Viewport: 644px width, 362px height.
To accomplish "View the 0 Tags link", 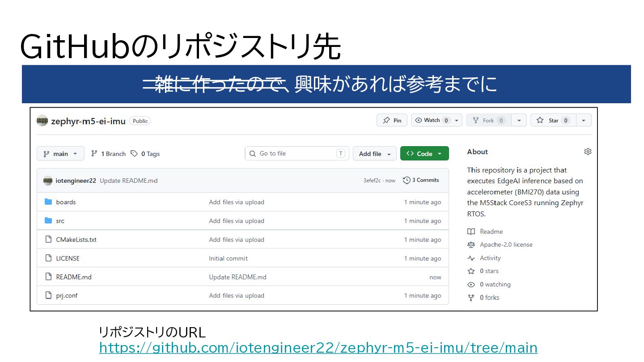I will 145,154.
